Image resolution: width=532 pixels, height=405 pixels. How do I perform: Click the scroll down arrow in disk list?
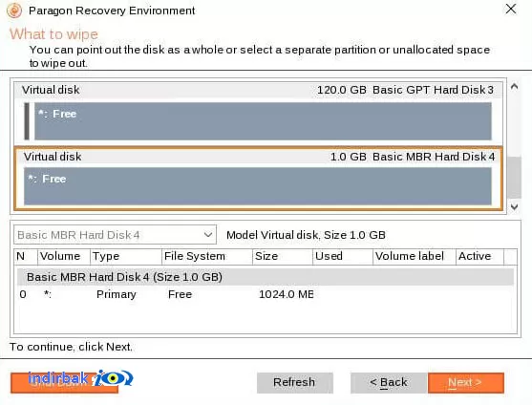(515, 206)
